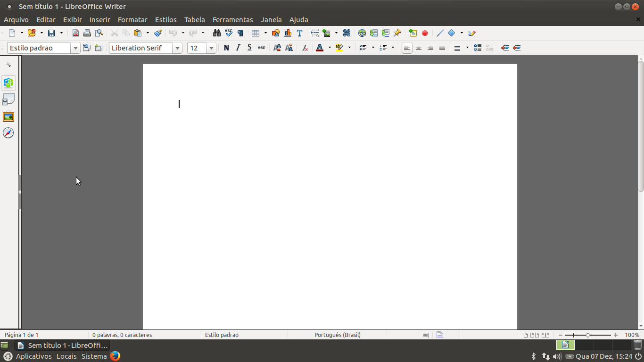Create a new style from selection icon
The image size is (644, 362).
[99, 48]
